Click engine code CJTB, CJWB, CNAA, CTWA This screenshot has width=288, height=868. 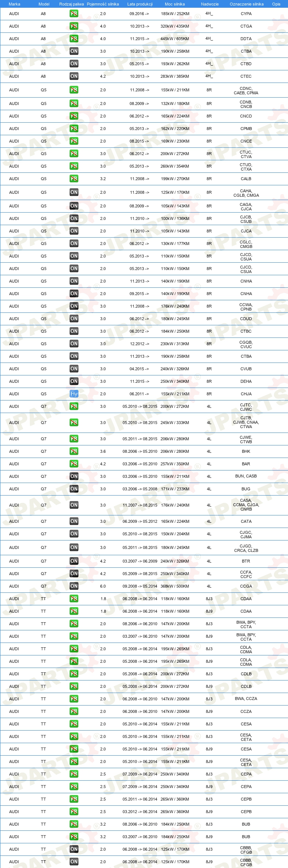pos(246,422)
